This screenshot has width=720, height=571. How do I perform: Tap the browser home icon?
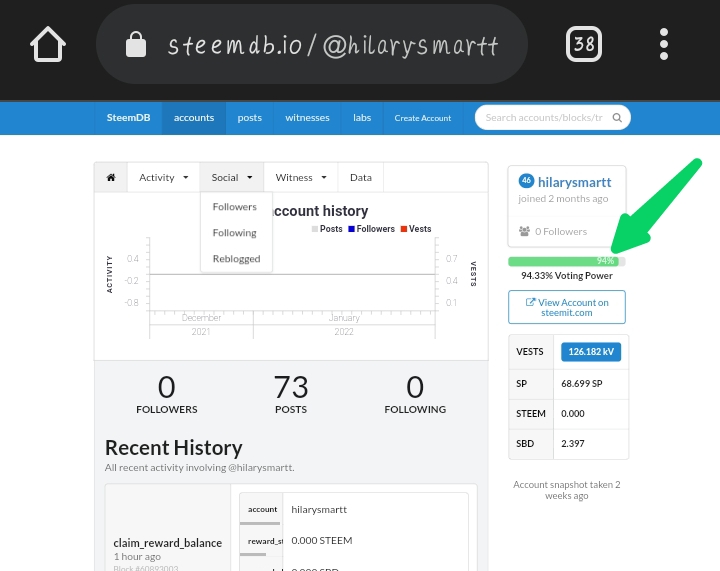[x=48, y=44]
